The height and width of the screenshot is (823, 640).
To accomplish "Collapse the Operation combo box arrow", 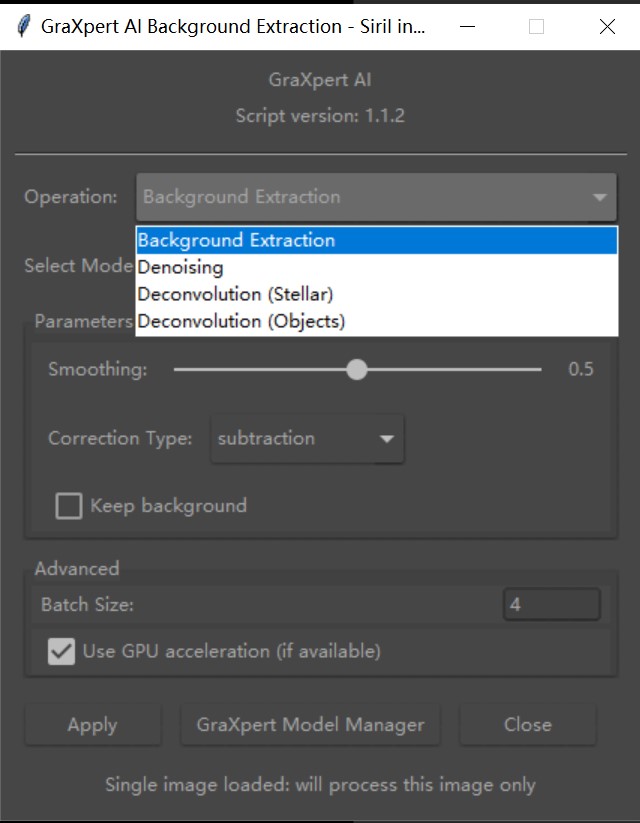I will pyautogui.click(x=599, y=197).
